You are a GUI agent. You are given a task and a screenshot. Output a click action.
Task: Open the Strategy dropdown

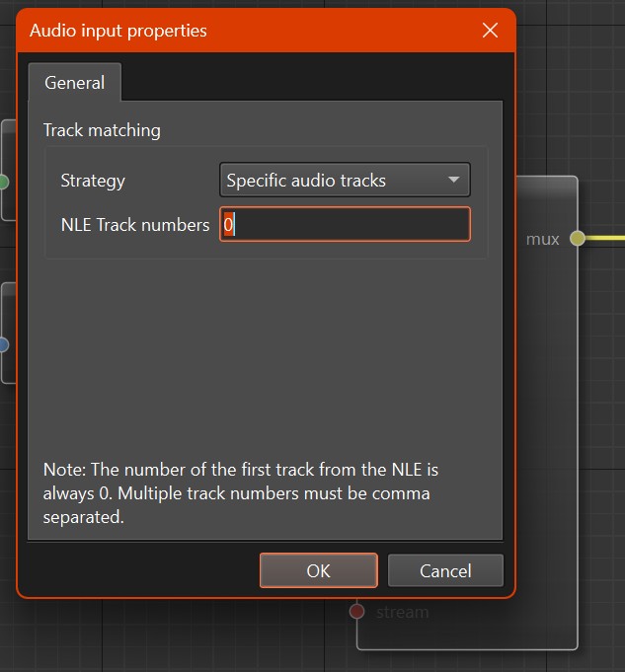(x=345, y=180)
